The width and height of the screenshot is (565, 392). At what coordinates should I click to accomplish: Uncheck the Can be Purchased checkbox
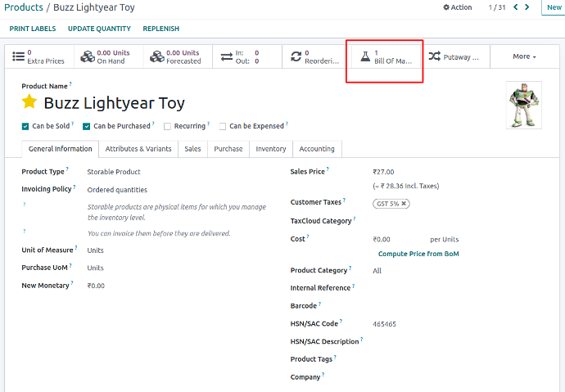(x=86, y=126)
